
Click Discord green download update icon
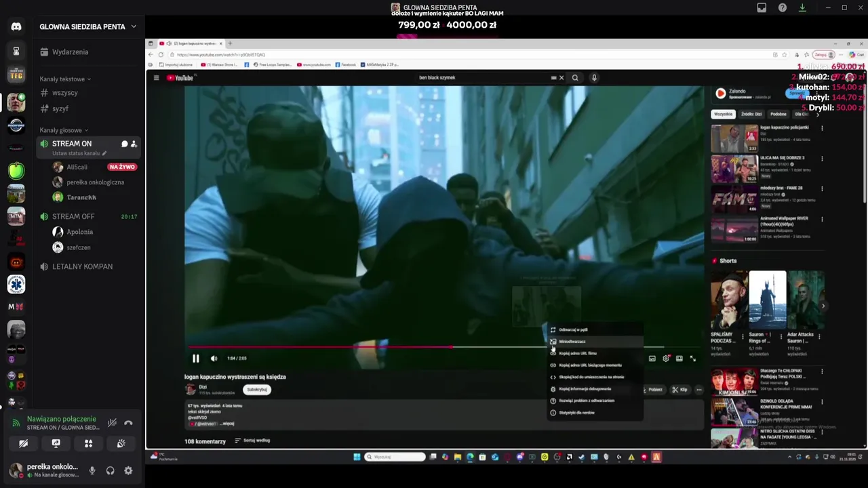(x=802, y=7)
